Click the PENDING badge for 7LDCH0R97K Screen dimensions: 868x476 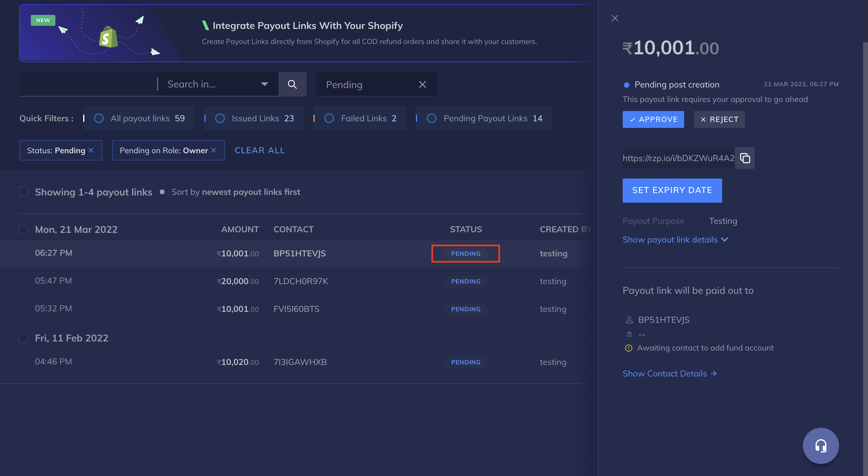click(x=466, y=281)
